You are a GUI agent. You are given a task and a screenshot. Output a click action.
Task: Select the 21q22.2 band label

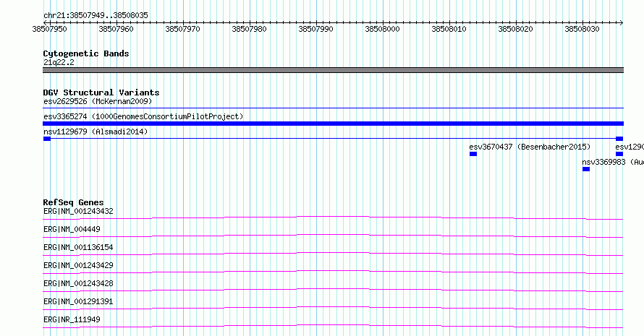pyautogui.click(x=59, y=62)
